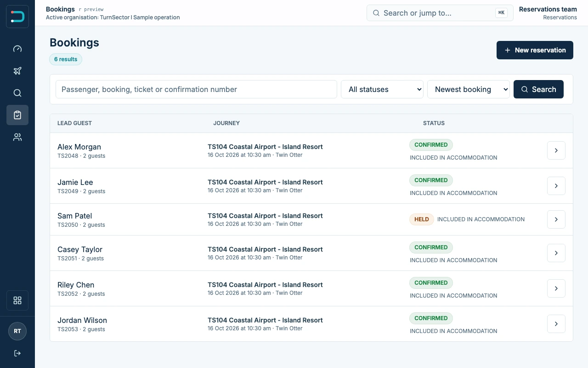Sign out using the logout icon
The image size is (588, 368).
tap(17, 353)
